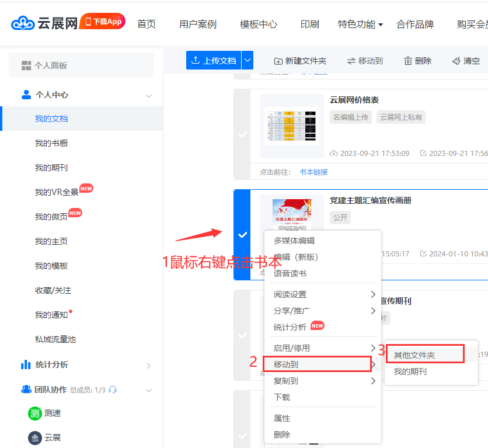The image size is (488, 448).
Task: Collapse the 个人中心 sidebar section
Action: point(149,95)
